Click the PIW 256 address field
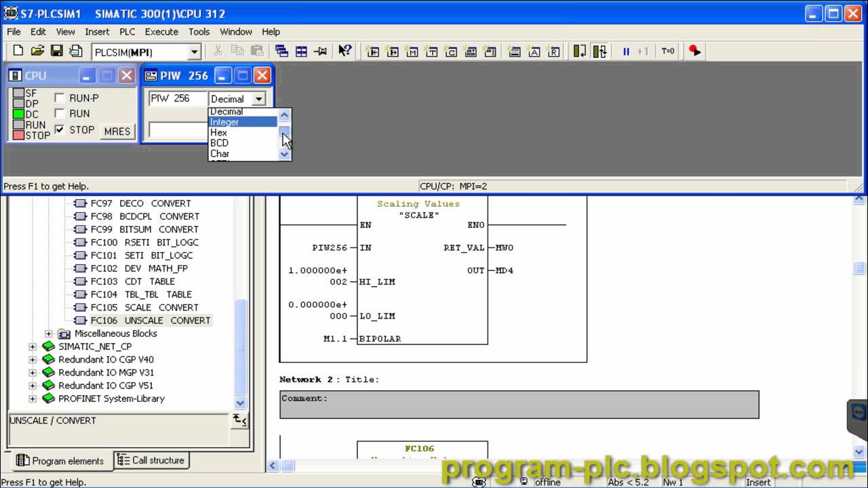 click(178, 98)
